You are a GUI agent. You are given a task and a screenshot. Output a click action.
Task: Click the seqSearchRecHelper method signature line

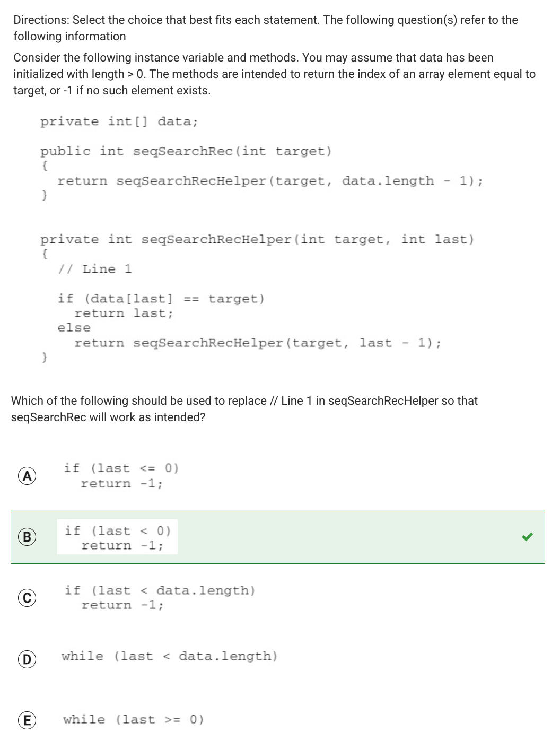click(x=257, y=239)
